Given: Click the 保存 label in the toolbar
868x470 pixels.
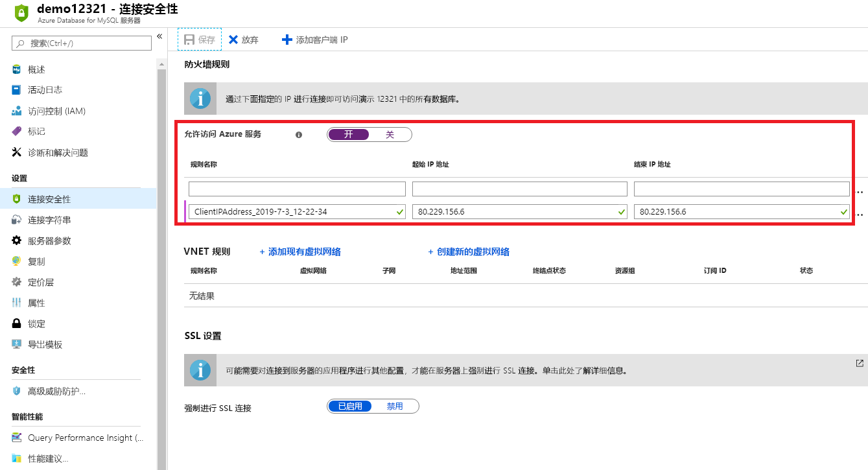Looking at the screenshot, I should tap(207, 40).
